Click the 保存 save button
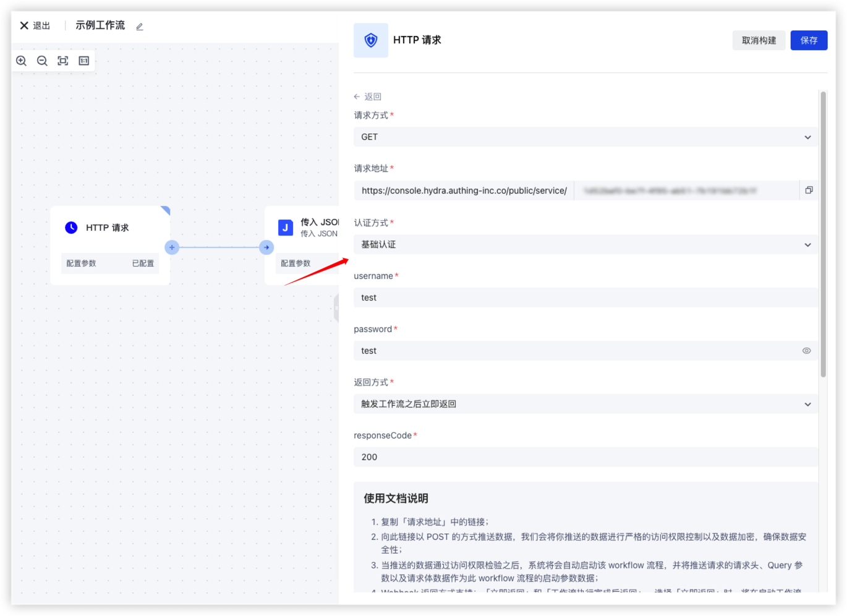 (809, 40)
